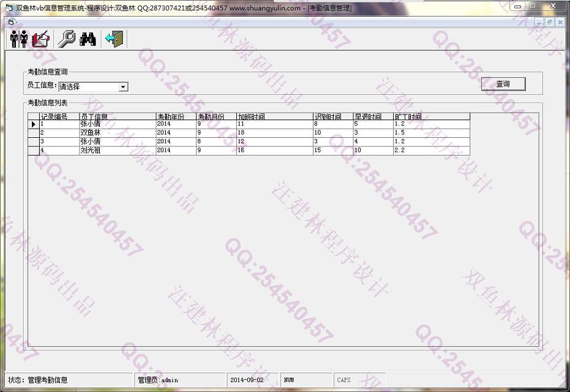Viewport: 570px width, 392px height.
Task: Click the red notebook-and-pen attendance icon
Action: coord(40,39)
